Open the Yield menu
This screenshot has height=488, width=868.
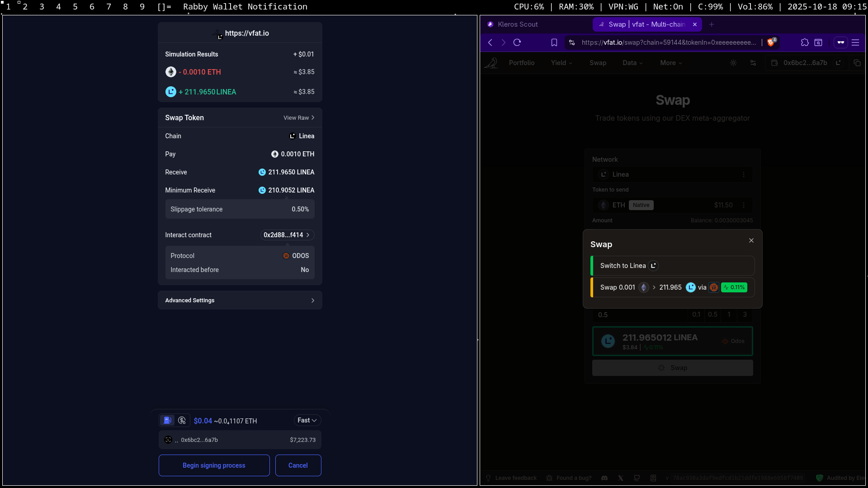[x=561, y=63]
